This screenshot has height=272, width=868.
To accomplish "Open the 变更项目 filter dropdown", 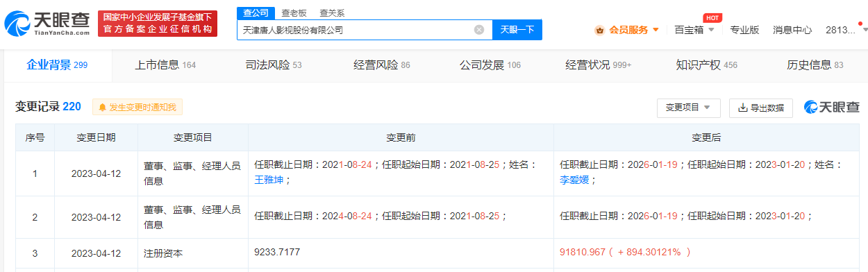I will [688, 108].
